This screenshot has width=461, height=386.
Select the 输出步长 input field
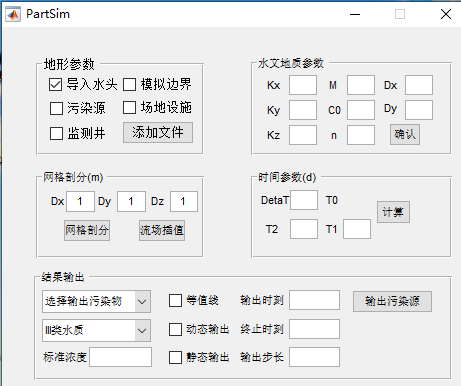point(315,357)
